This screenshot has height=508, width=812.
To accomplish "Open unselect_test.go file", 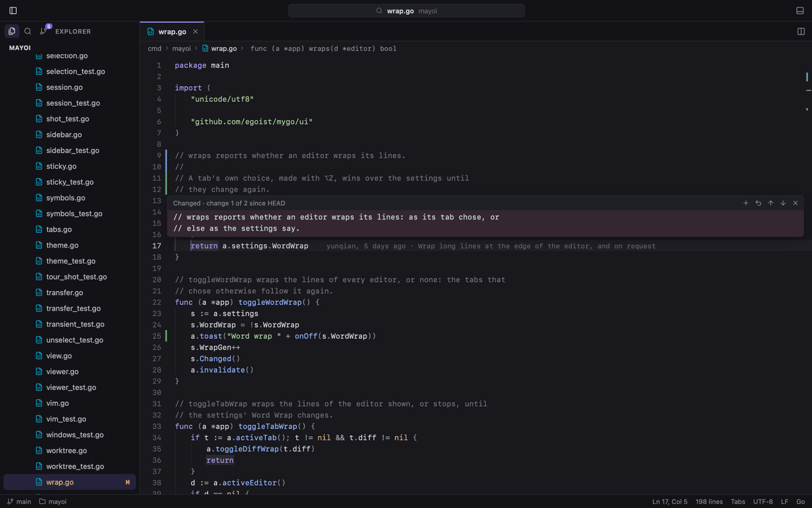I will 70,340.
